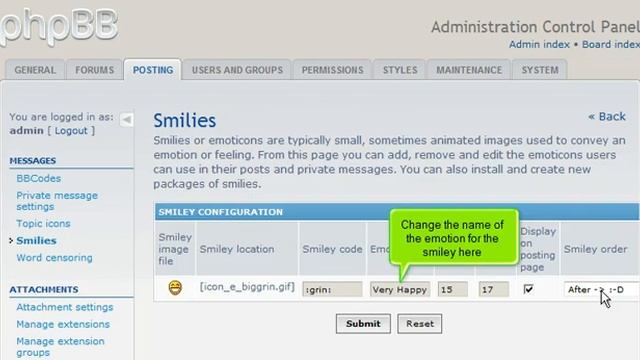The width and height of the screenshot is (640, 360).
Task: Click the height field showing 17
Action: (493, 289)
